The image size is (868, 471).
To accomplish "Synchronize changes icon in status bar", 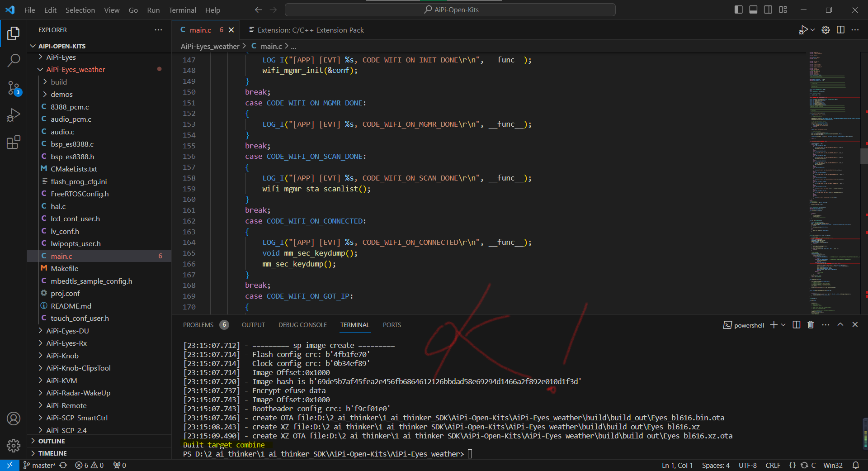I will click(x=63, y=465).
